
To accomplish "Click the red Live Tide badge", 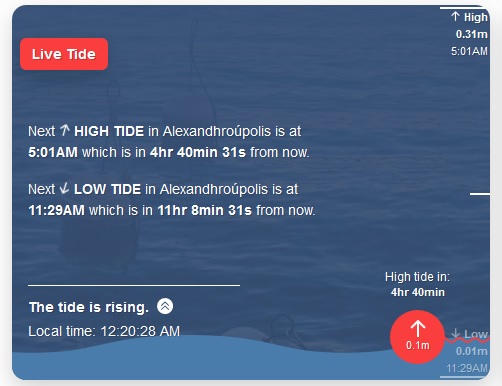I will [x=64, y=54].
